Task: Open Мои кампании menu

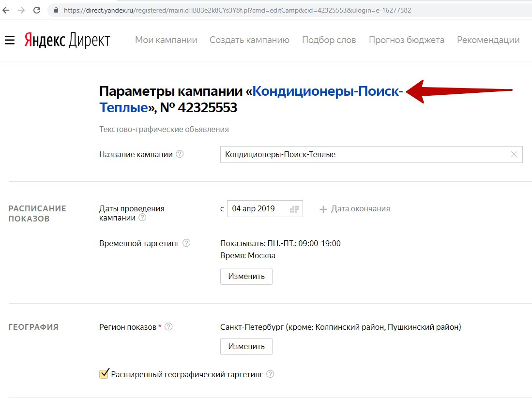Action: [x=166, y=40]
